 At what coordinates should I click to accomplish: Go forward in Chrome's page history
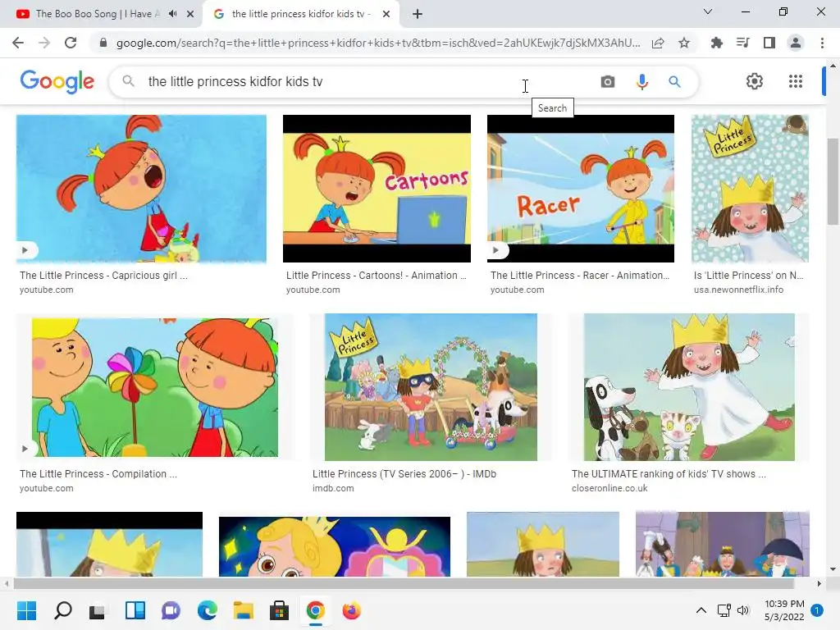coord(44,43)
